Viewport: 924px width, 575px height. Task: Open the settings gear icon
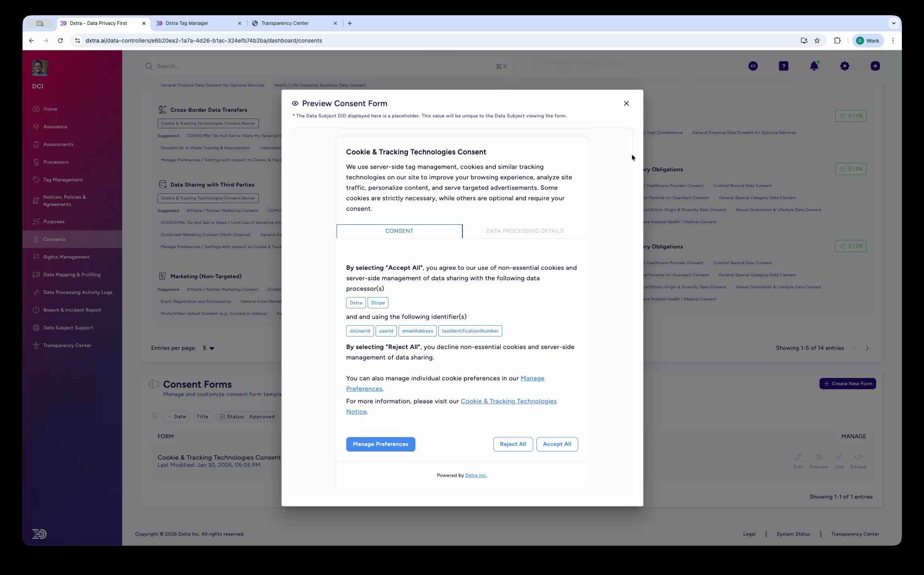pos(844,66)
